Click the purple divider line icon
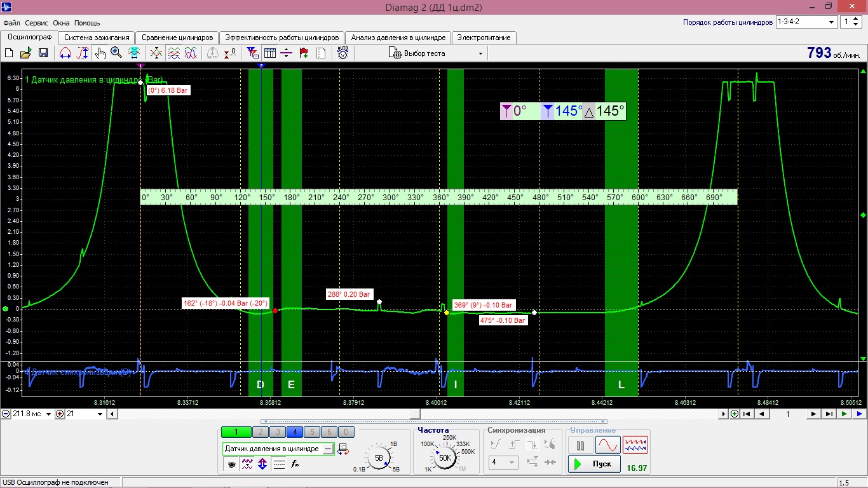The width and height of the screenshot is (868, 488). click(x=287, y=53)
